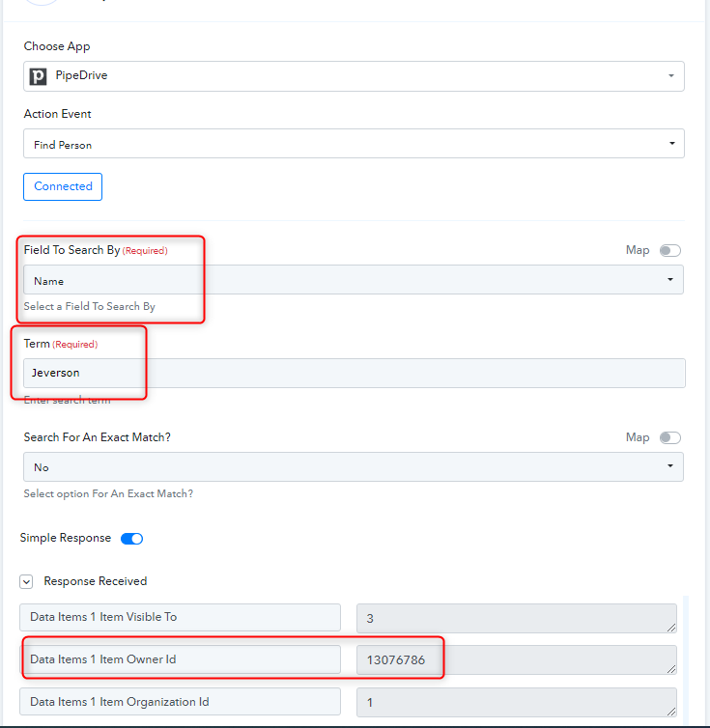Screen dimensions: 710x728
Task: Open the PipeDrive app selector
Action: click(x=354, y=76)
